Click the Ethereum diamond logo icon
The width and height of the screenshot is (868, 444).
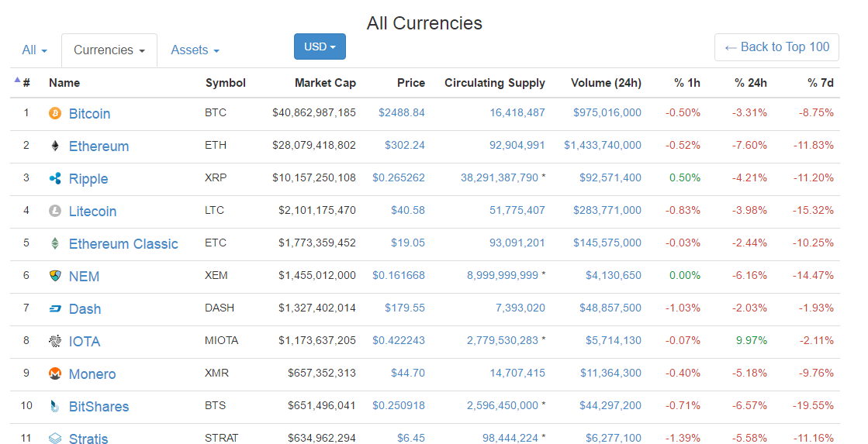(55, 146)
